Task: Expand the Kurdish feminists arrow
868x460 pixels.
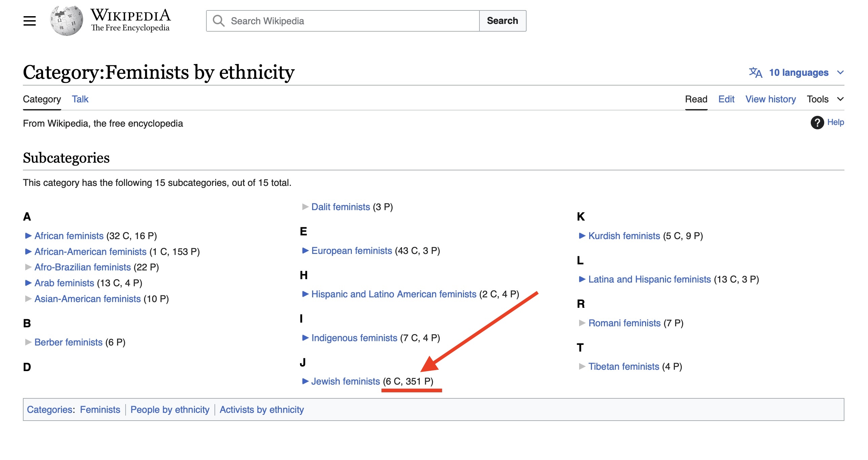Action: tap(582, 236)
